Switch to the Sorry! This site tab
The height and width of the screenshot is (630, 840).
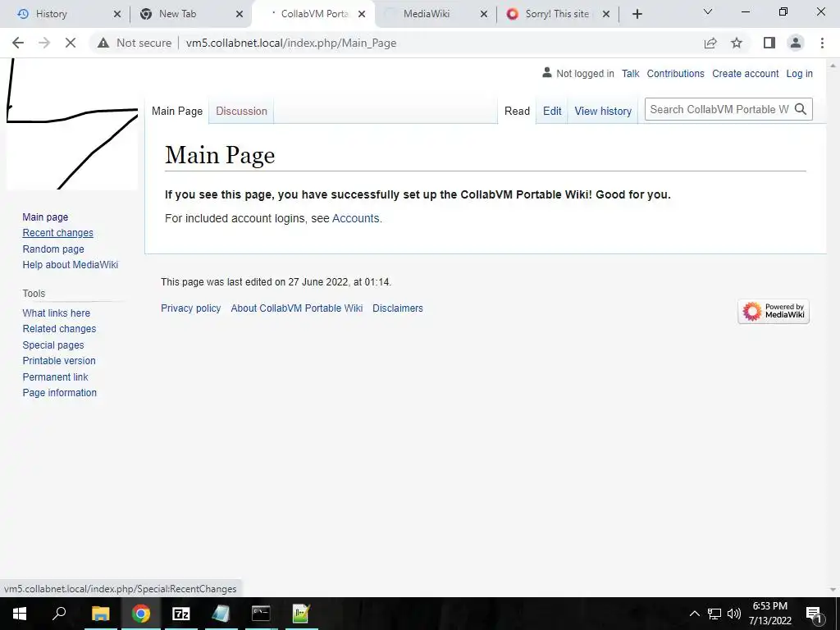pos(557,14)
